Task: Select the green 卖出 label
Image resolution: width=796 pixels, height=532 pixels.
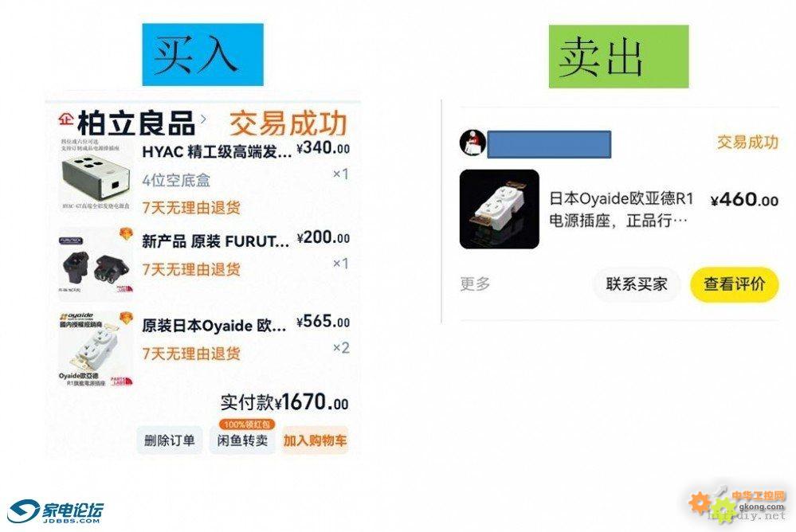Action: coord(618,57)
